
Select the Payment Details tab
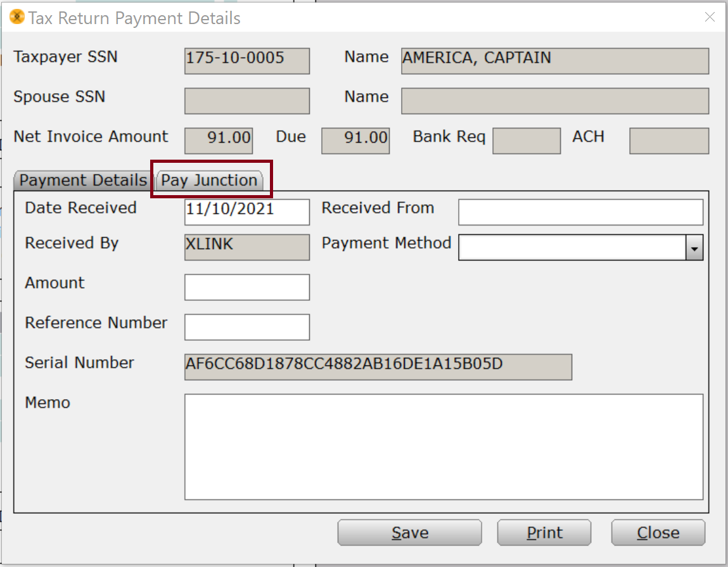pos(82,180)
